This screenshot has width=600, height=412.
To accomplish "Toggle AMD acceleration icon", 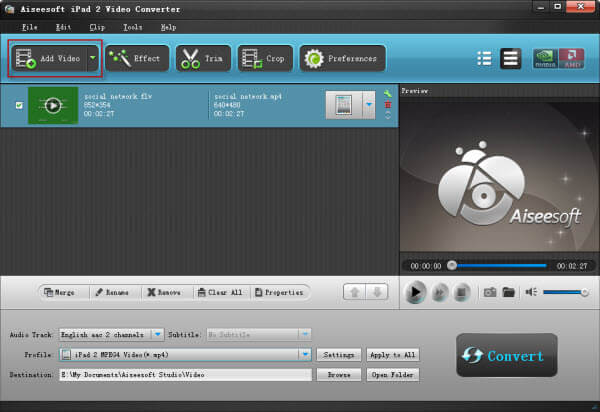I will point(572,59).
